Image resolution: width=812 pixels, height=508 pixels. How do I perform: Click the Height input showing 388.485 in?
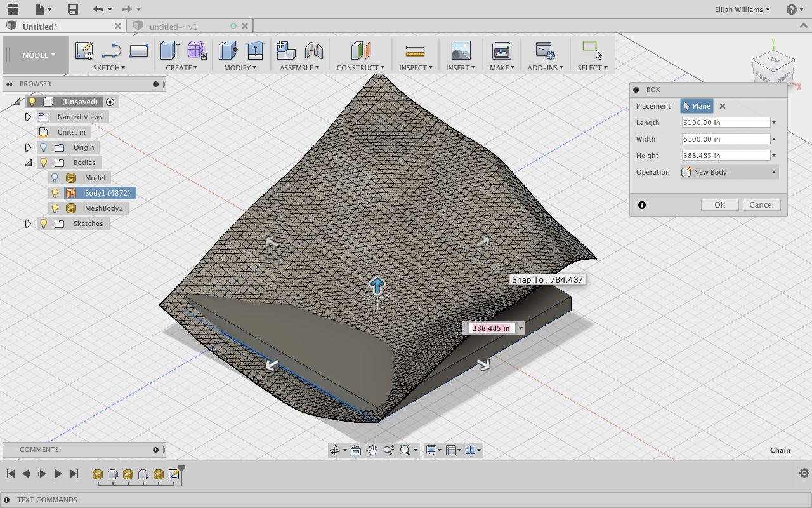[x=725, y=155]
